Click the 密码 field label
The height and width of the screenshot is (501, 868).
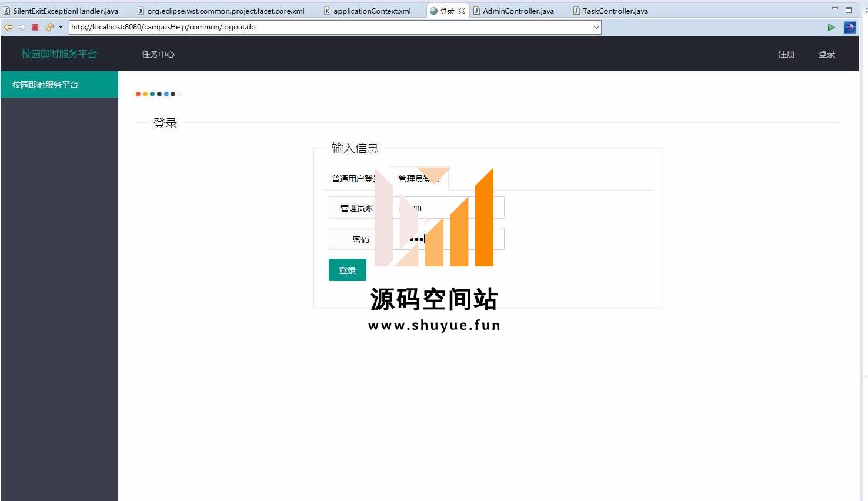(361, 239)
